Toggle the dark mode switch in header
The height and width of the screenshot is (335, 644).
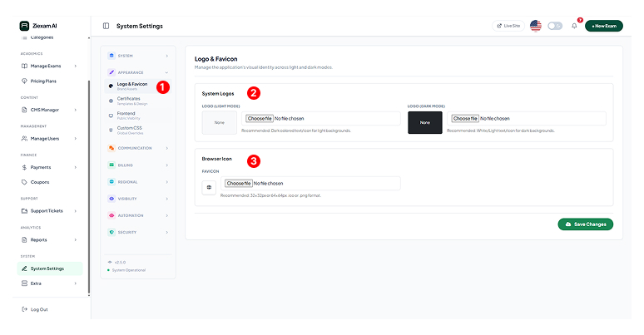pos(555,26)
